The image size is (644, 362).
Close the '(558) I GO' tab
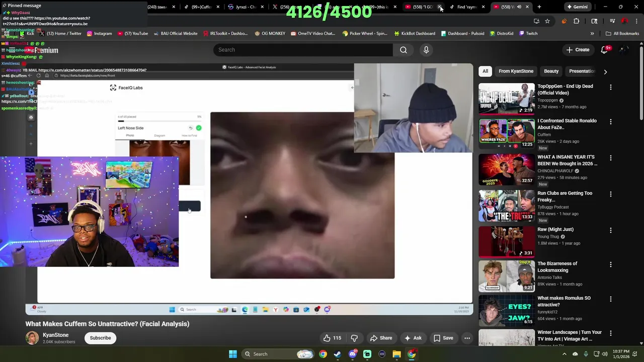440,7
